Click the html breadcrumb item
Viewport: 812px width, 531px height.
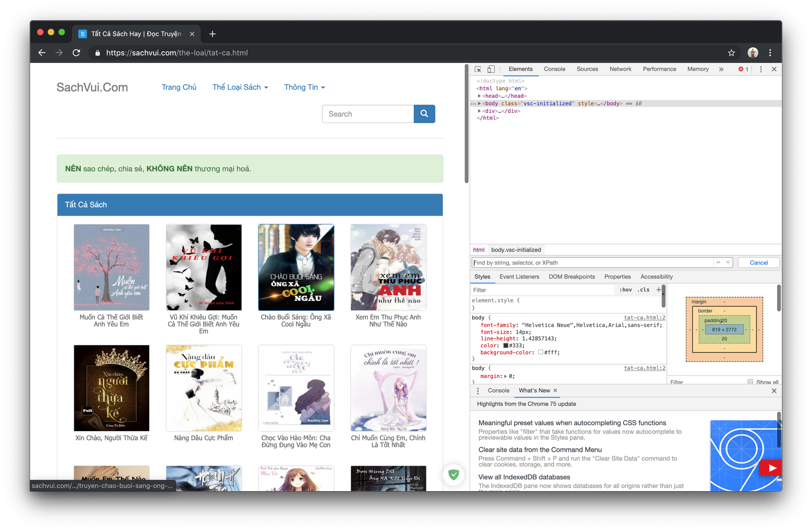click(x=479, y=250)
